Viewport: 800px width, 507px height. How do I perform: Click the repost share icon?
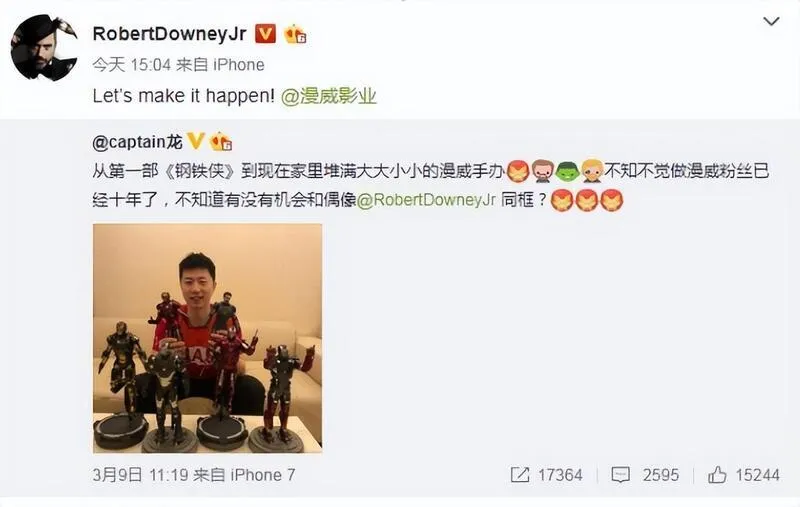click(519, 475)
